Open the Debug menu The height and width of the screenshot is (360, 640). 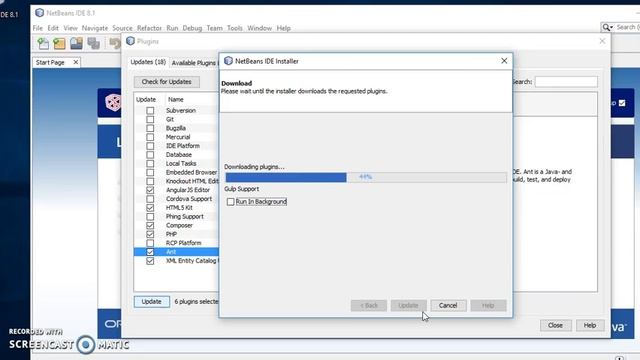pos(192,28)
